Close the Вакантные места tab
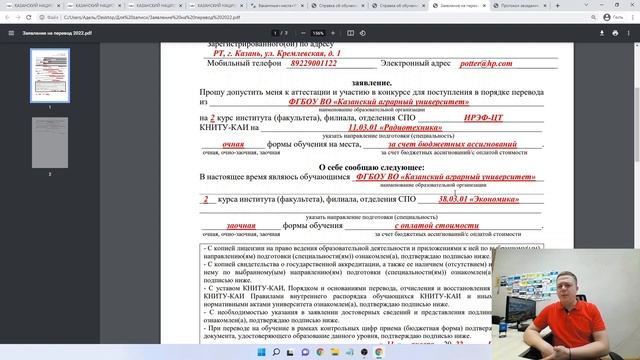This screenshot has height=360, width=640. (302, 6)
